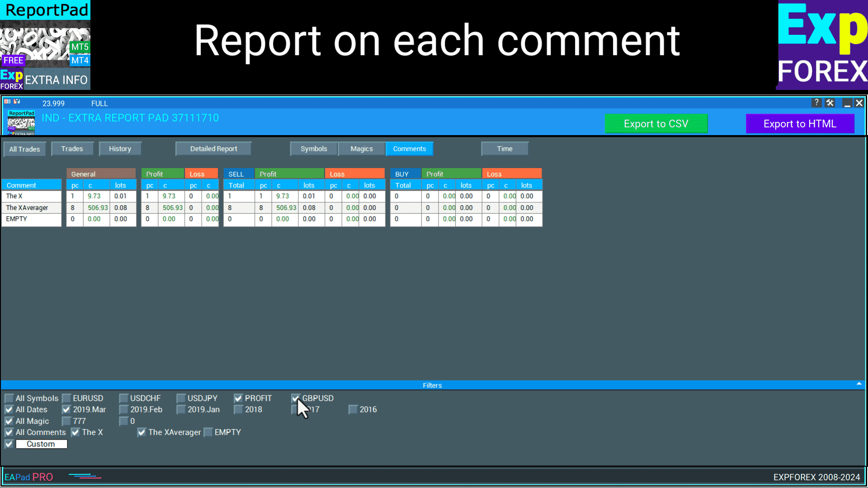
Task: Open settings via wrench and hammer icon
Action: [x=830, y=103]
